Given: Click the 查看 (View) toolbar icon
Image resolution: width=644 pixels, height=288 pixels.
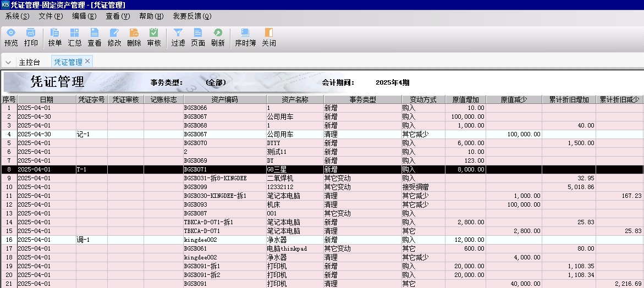Looking at the screenshot, I should [x=95, y=37].
